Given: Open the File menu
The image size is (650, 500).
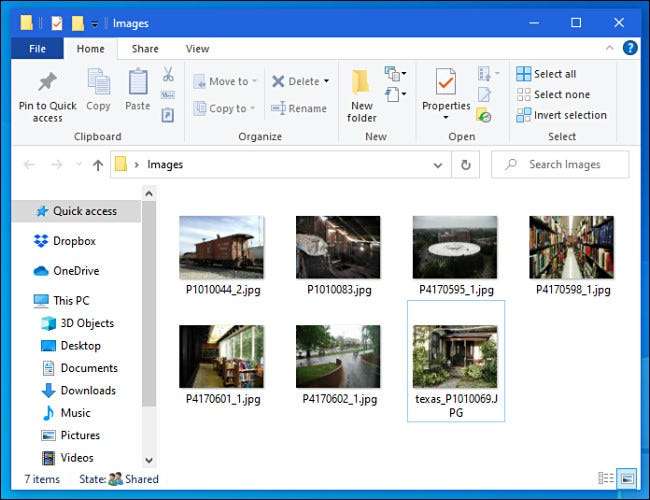Looking at the screenshot, I should click(37, 48).
